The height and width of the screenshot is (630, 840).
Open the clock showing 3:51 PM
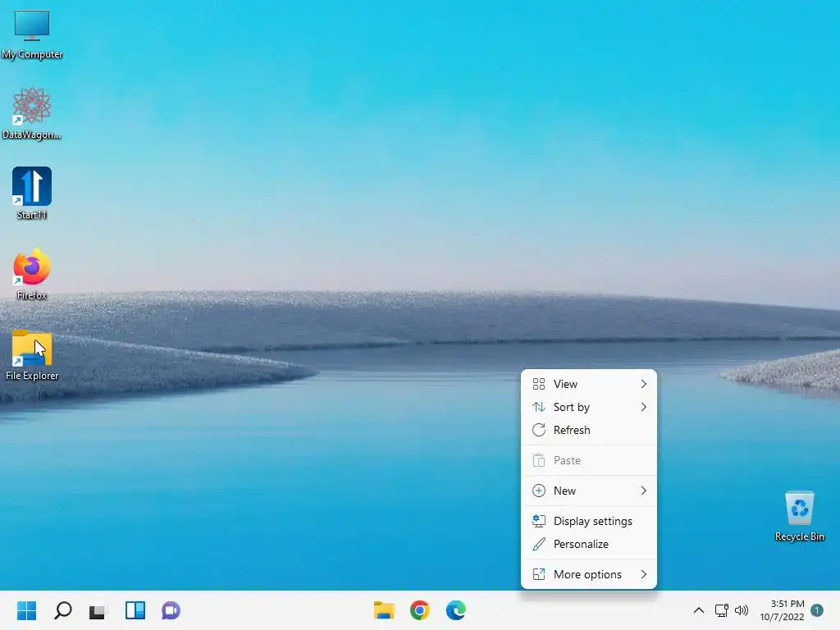point(782,610)
